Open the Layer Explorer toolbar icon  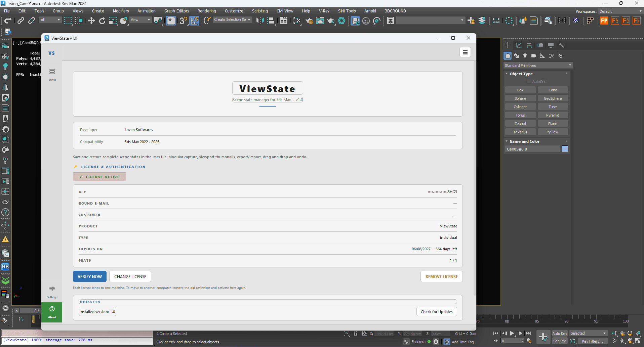tap(390, 21)
